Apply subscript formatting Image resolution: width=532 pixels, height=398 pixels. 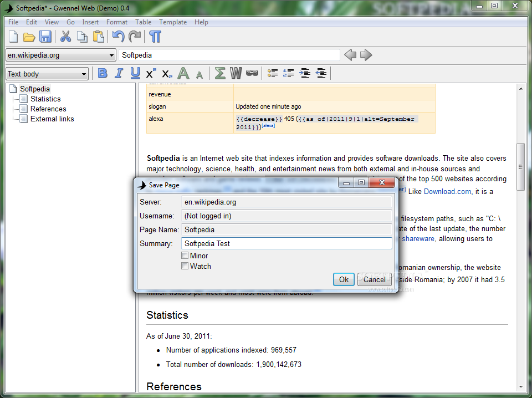(167, 74)
